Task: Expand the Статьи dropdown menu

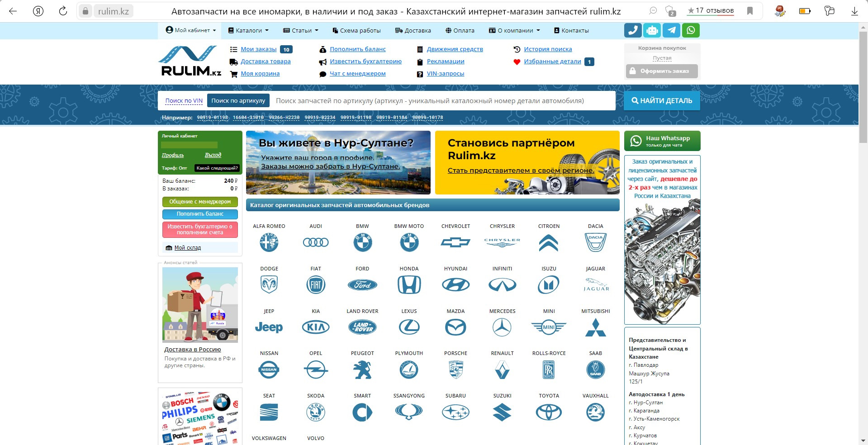Action: tap(301, 30)
